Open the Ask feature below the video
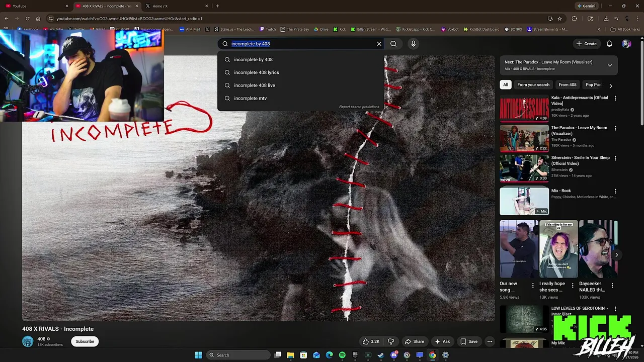 click(442, 341)
